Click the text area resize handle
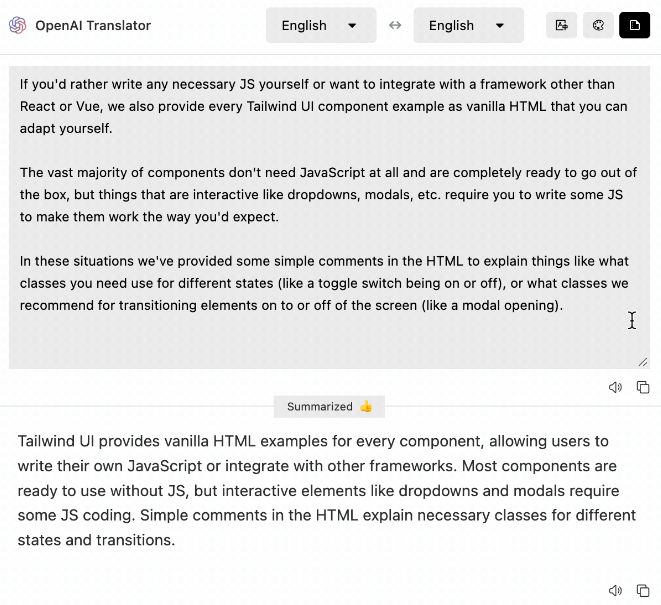The width and height of the screenshot is (661, 605). coord(642,361)
